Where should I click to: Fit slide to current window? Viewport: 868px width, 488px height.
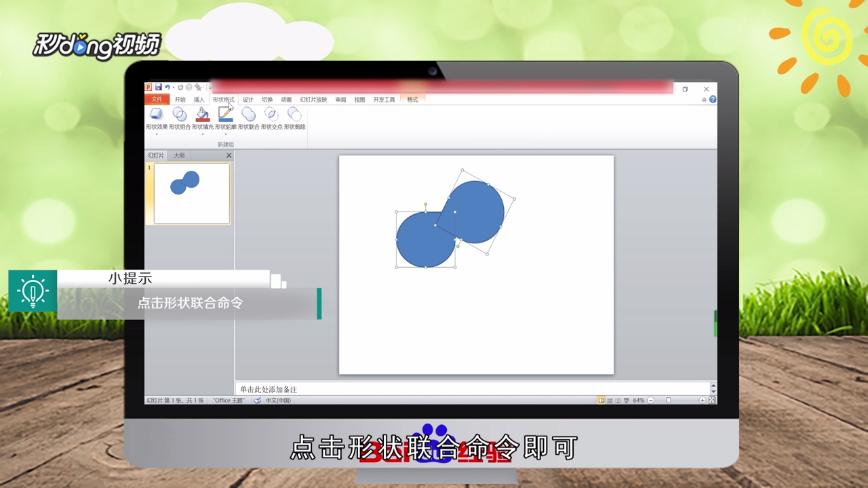click(712, 401)
